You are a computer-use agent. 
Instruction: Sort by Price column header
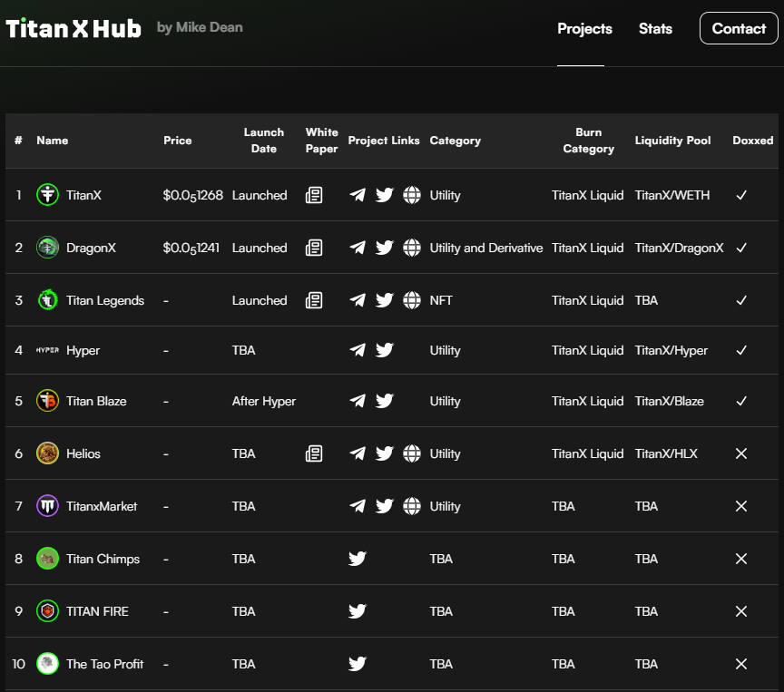coord(178,141)
